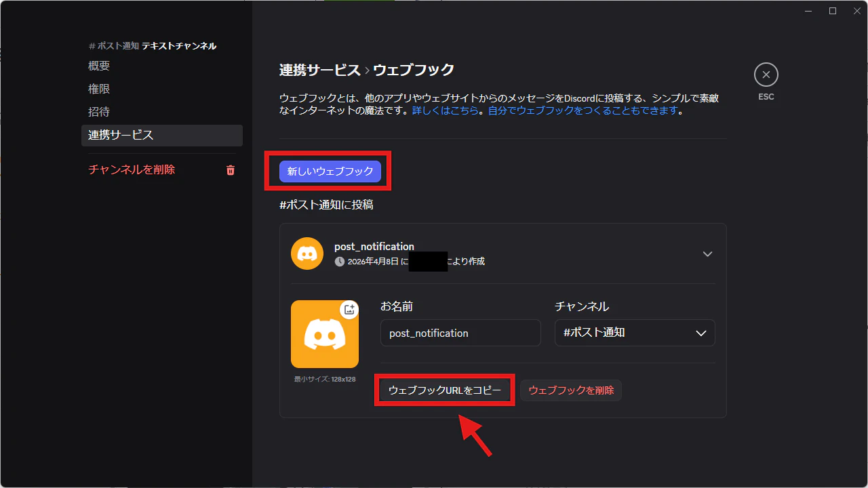Close settings with the ESC circle button
Screen dimensions: 868x488
[766, 75]
